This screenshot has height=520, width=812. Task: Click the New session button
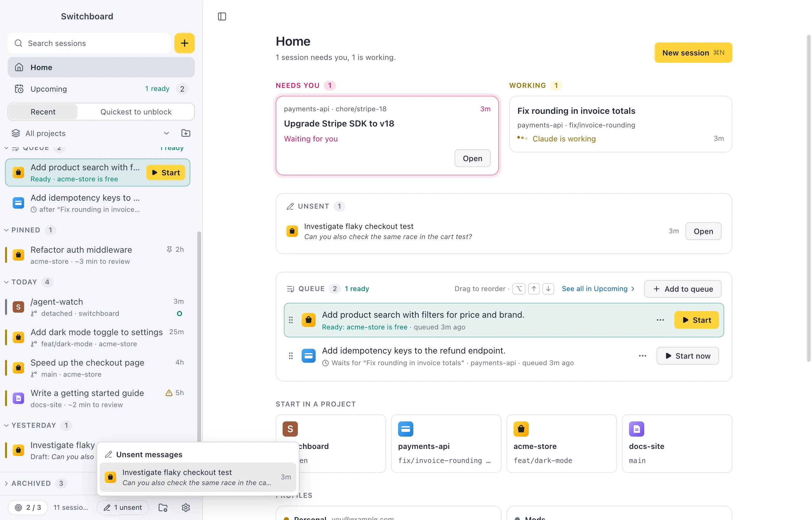point(693,53)
